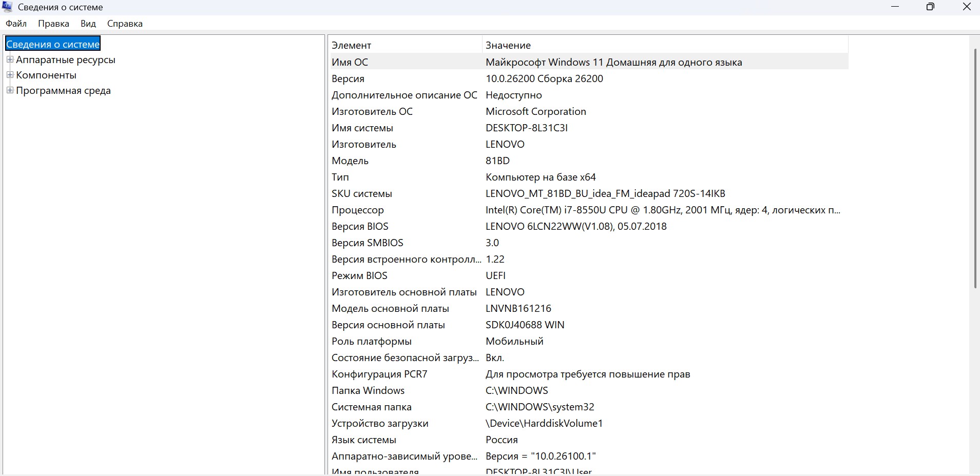Select Сведения о системе tree root
This screenshot has width=980, height=476.
pyautogui.click(x=53, y=44)
